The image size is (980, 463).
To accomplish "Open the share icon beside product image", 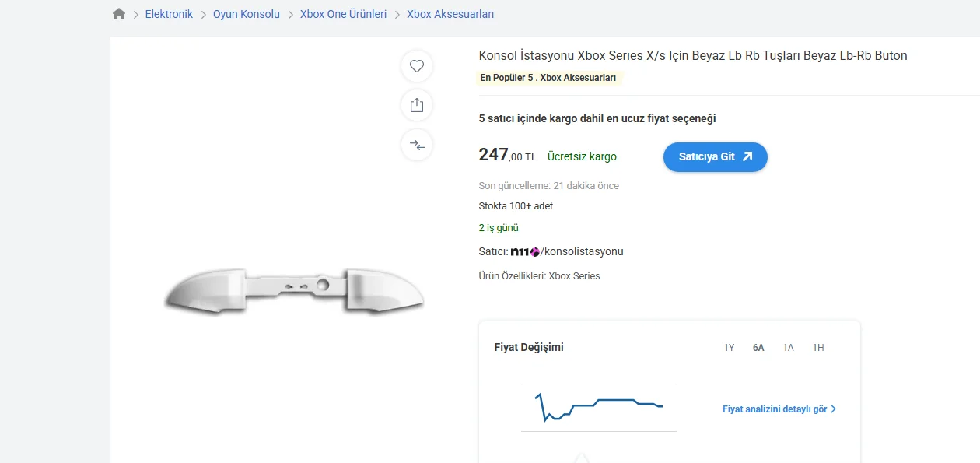I will 417,105.
